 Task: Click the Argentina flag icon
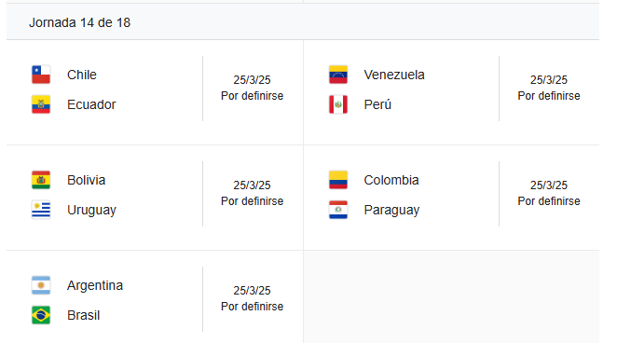pyautogui.click(x=41, y=285)
